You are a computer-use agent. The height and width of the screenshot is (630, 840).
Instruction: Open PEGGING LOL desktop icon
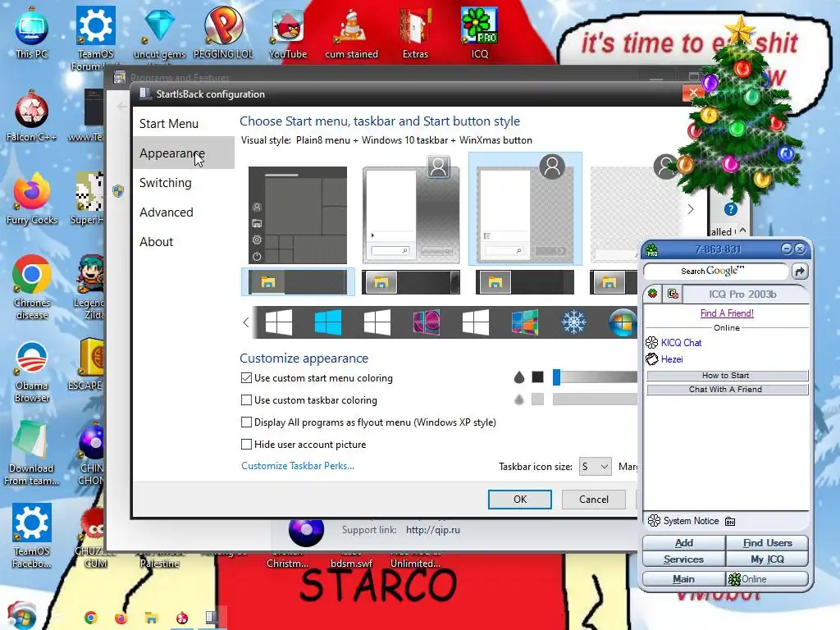pos(223,33)
